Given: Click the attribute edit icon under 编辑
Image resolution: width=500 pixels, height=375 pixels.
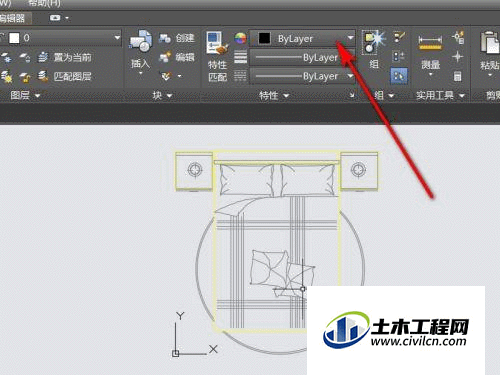Looking at the screenshot, I should click(x=166, y=76).
